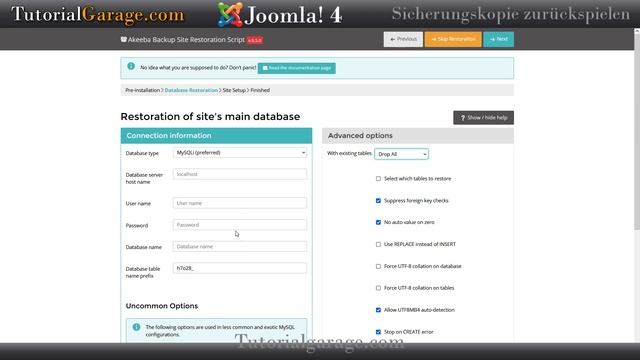Click the Uncommon Options heading
The width and height of the screenshot is (640, 360).
pos(162,306)
